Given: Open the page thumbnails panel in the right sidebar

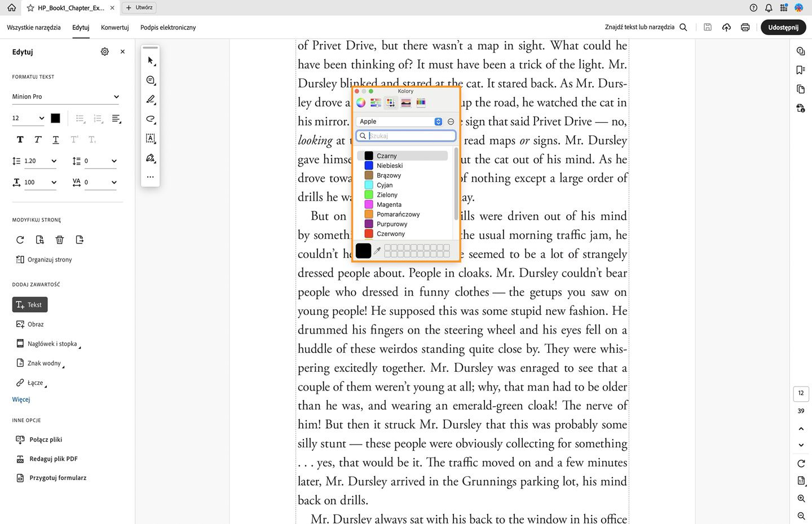Looking at the screenshot, I should [x=801, y=89].
